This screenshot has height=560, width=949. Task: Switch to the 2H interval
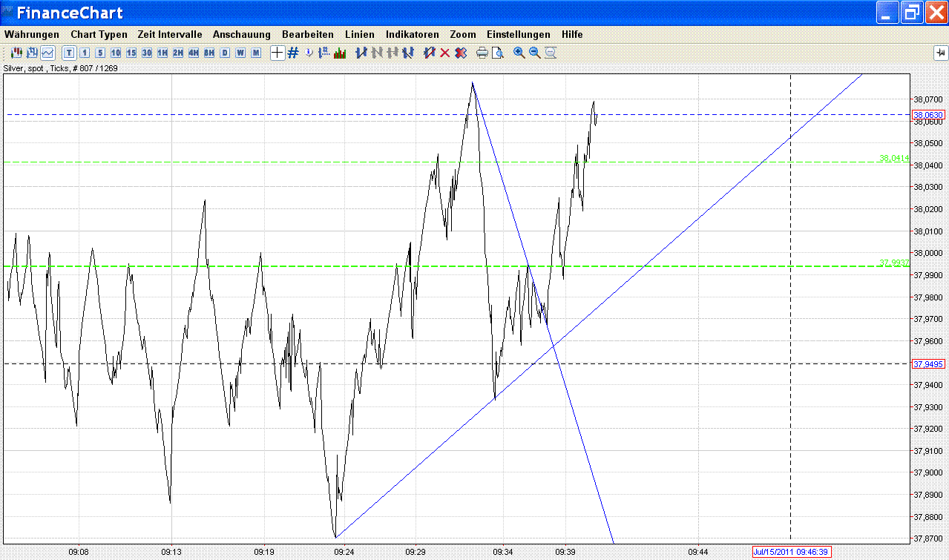pyautogui.click(x=178, y=53)
